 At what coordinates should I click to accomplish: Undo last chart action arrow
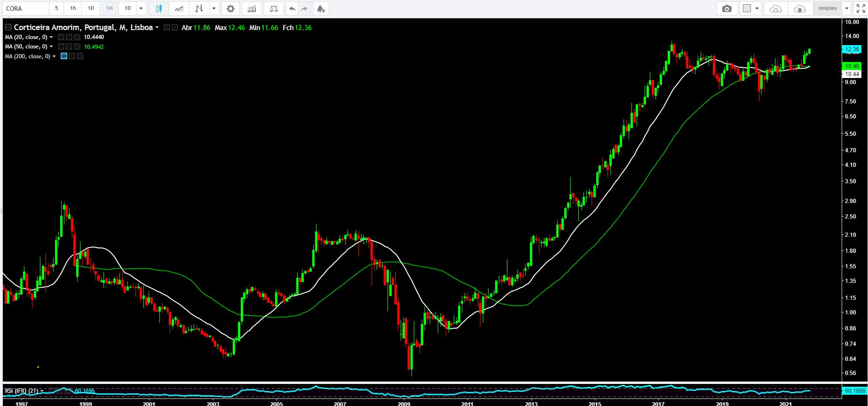tap(292, 8)
